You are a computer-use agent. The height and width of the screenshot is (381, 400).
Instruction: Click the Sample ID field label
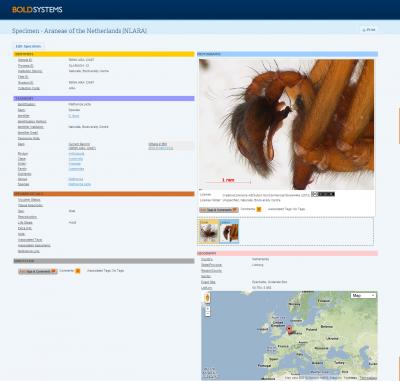(x=25, y=60)
